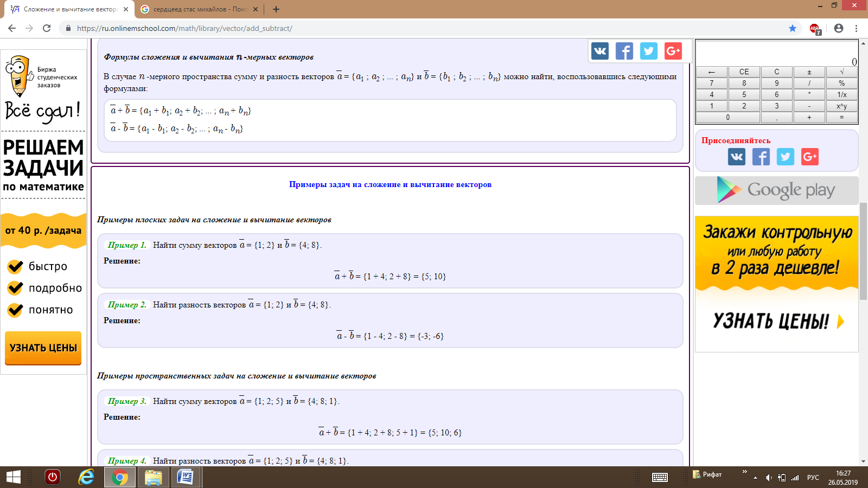Share page via VK icon at top

[x=599, y=51]
